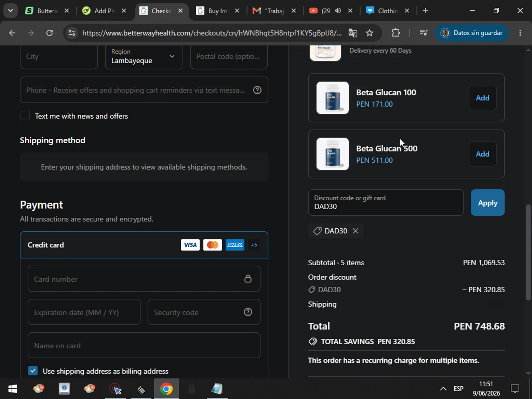Go back to the previous page
Image resolution: width=532 pixels, height=399 pixels.
coord(12,33)
